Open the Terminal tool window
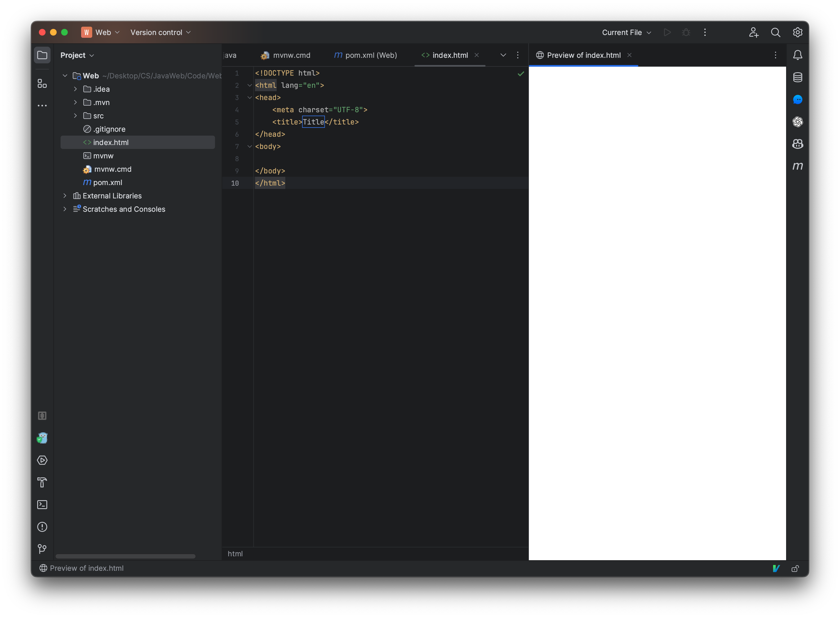Viewport: 840px width, 618px height. coord(42,505)
